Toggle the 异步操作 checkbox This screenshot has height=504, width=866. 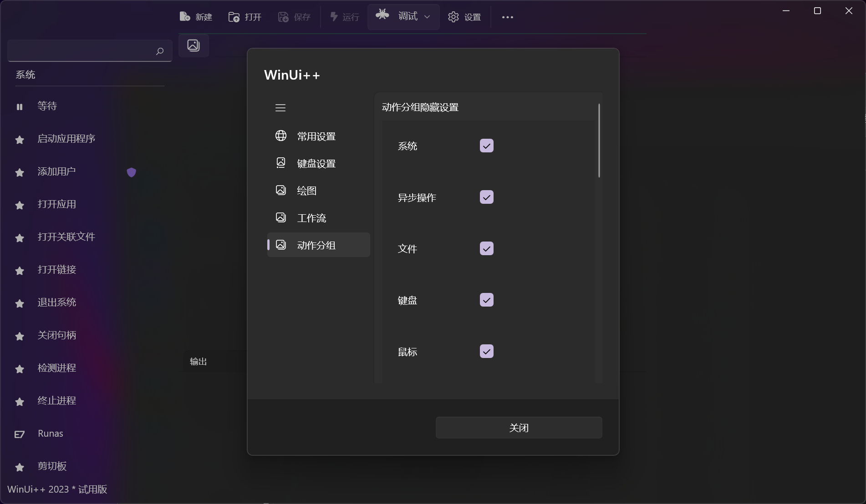pyautogui.click(x=486, y=197)
